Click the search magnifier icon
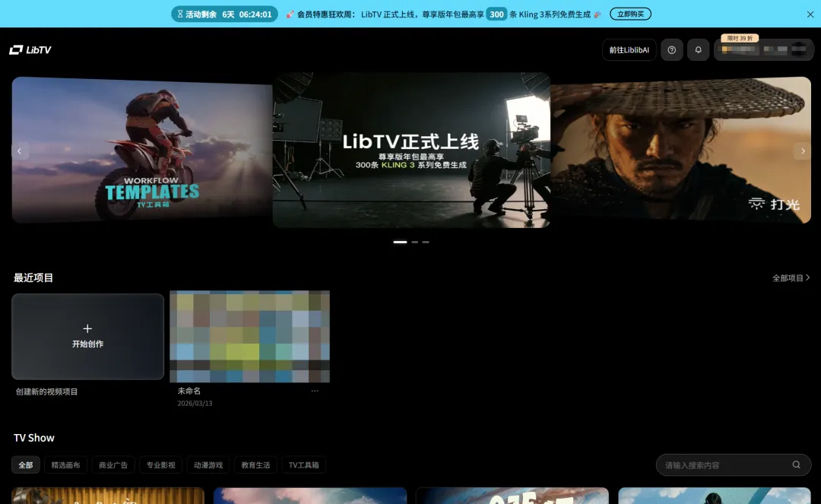 (x=797, y=464)
